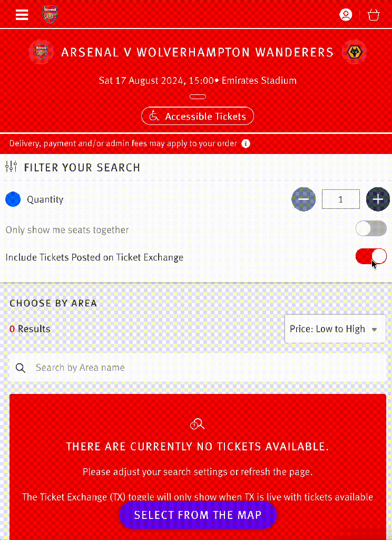Open the shopping basket icon

[x=374, y=15]
